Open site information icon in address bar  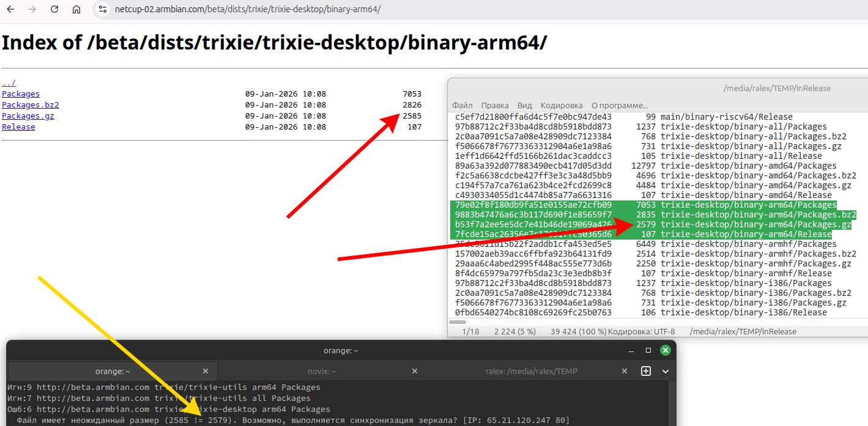pyautogui.click(x=103, y=10)
